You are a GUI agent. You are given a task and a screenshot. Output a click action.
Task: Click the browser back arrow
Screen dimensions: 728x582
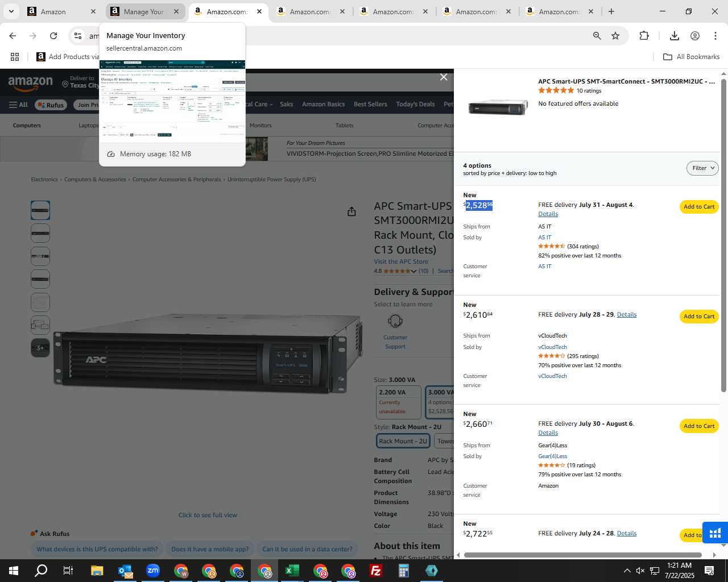[x=13, y=36]
